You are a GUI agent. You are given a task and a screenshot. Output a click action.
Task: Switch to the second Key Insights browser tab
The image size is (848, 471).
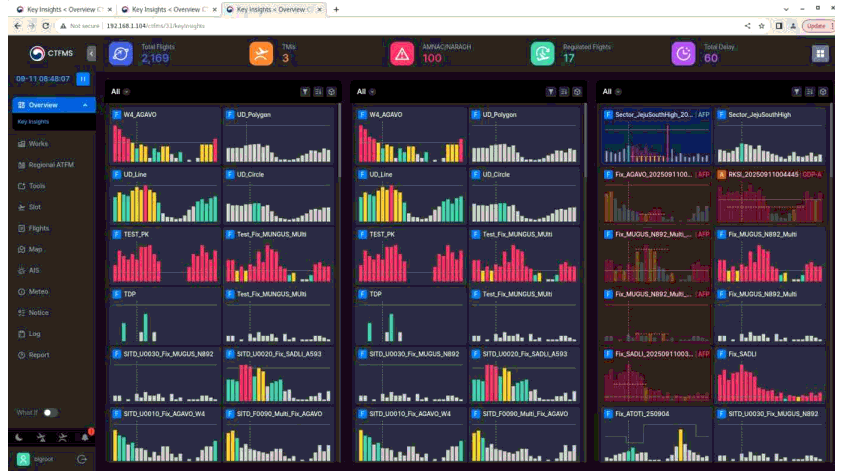click(x=169, y=9)
